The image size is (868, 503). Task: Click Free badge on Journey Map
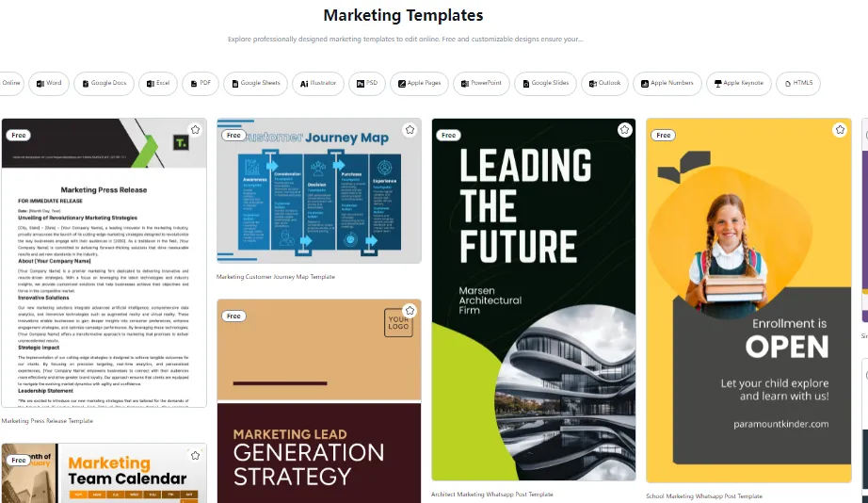(233, 135)
